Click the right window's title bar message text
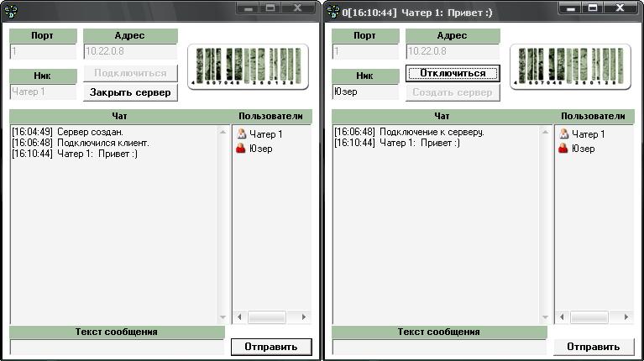The image size is (644, 361). (417, 13)
